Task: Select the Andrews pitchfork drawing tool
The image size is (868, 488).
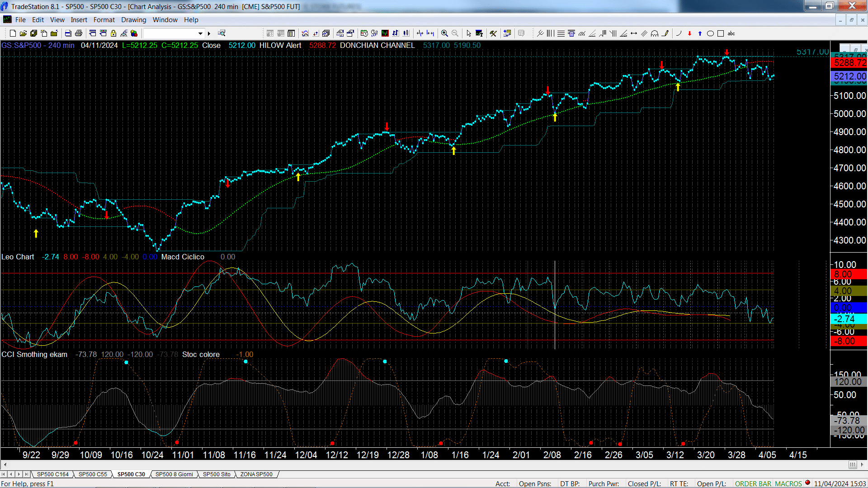Action: click(540, 33)
